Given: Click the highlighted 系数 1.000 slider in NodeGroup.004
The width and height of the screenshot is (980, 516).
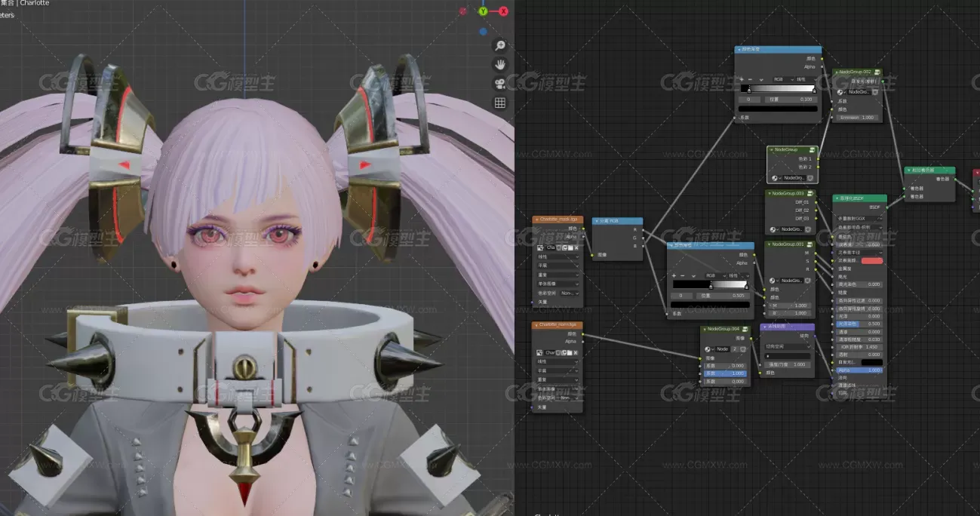Looking at the screenshot, I should tap(725, 373).
